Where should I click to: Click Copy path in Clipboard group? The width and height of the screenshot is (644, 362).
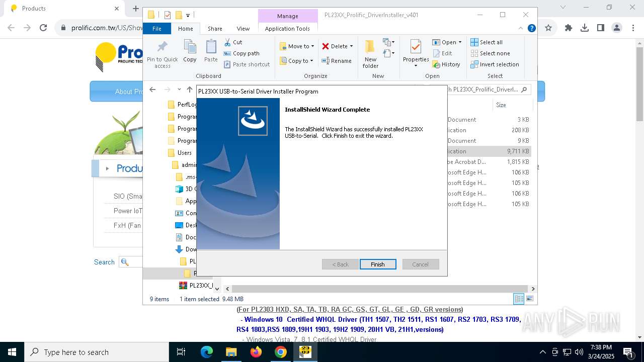[x=242, y=53]
